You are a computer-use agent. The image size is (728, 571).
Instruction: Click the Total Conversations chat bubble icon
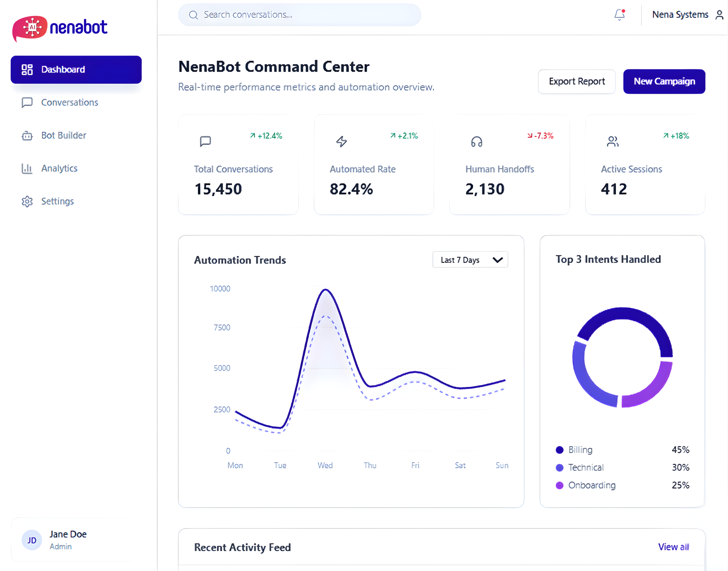coord(205,141)
